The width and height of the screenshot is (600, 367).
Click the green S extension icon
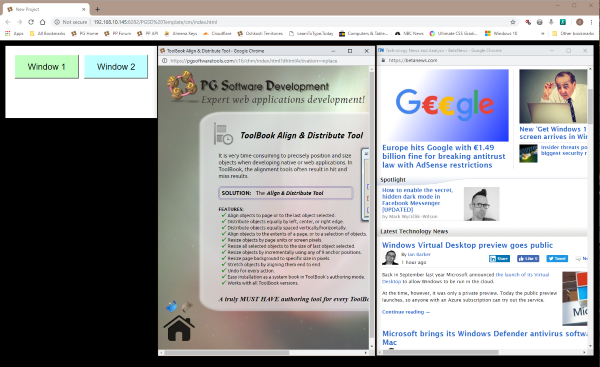click(563, 22)
